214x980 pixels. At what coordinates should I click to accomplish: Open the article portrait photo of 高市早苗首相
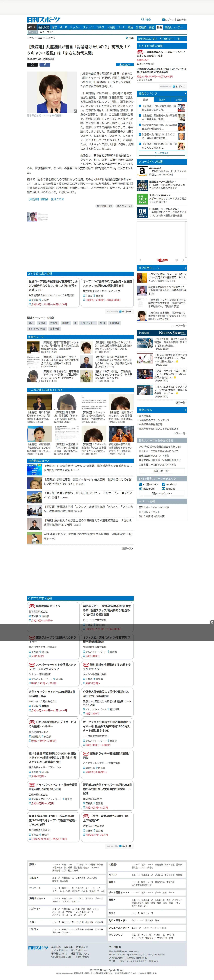(52, 93)
